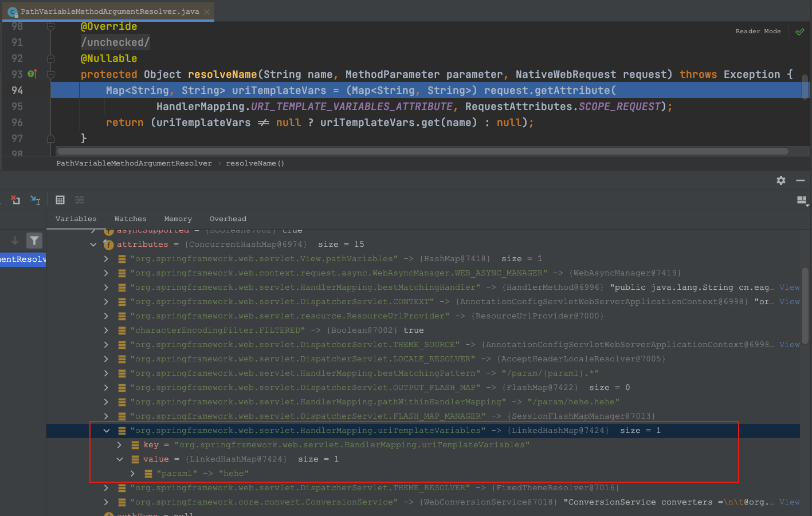Click resolveName() in the breadcrumb bar
The width and height of the screenshot is (812, 516).
254,163
